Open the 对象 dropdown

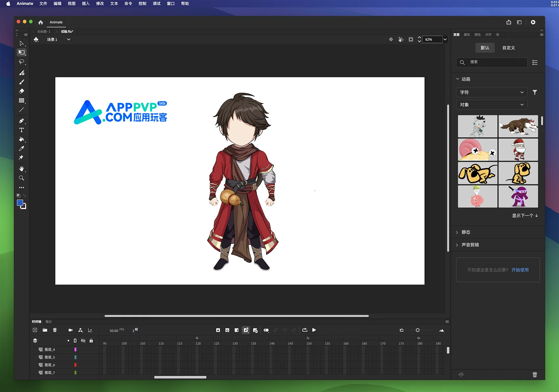(492, 105)
